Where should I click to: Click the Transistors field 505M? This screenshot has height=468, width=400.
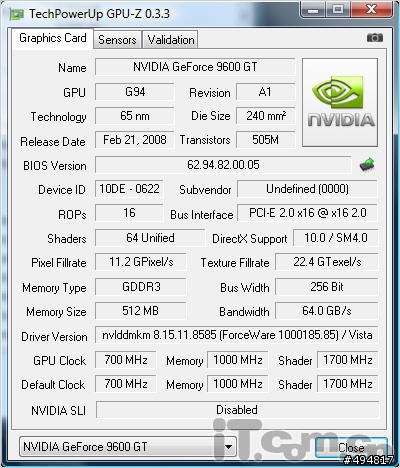pos(266,140)
